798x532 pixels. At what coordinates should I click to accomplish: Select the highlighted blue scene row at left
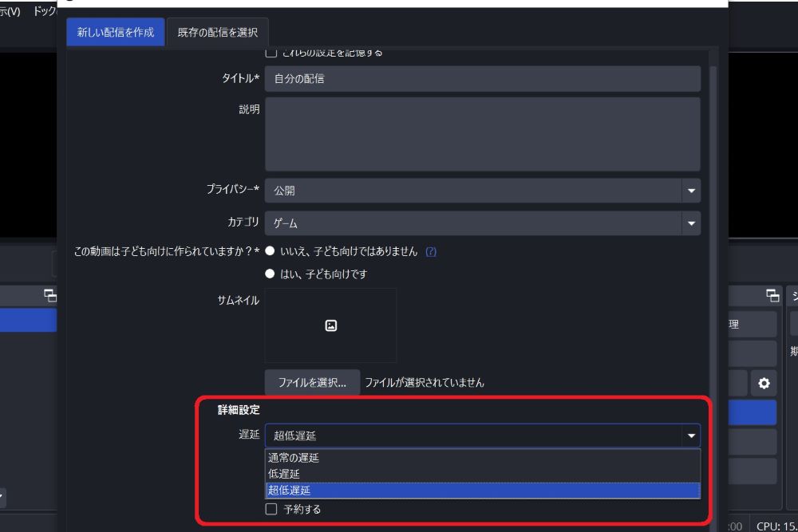pyautogui.click(x=28, y=321)
